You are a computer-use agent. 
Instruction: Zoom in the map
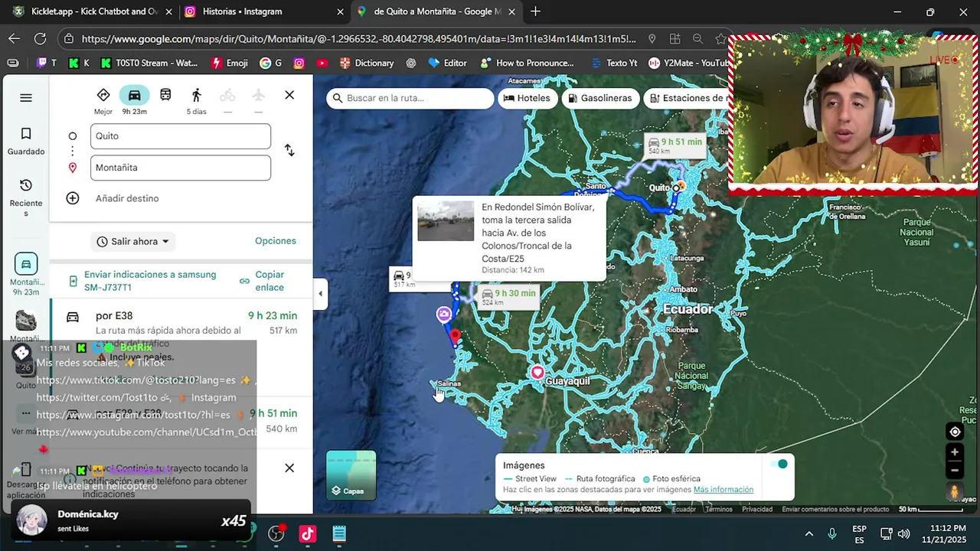955,452
